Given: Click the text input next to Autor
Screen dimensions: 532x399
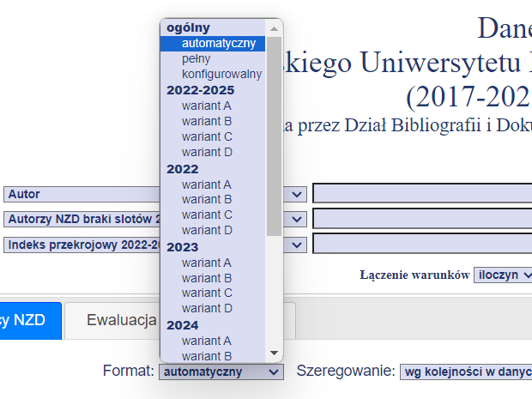Looking at the screenshot, I should (x=422, y=194).
